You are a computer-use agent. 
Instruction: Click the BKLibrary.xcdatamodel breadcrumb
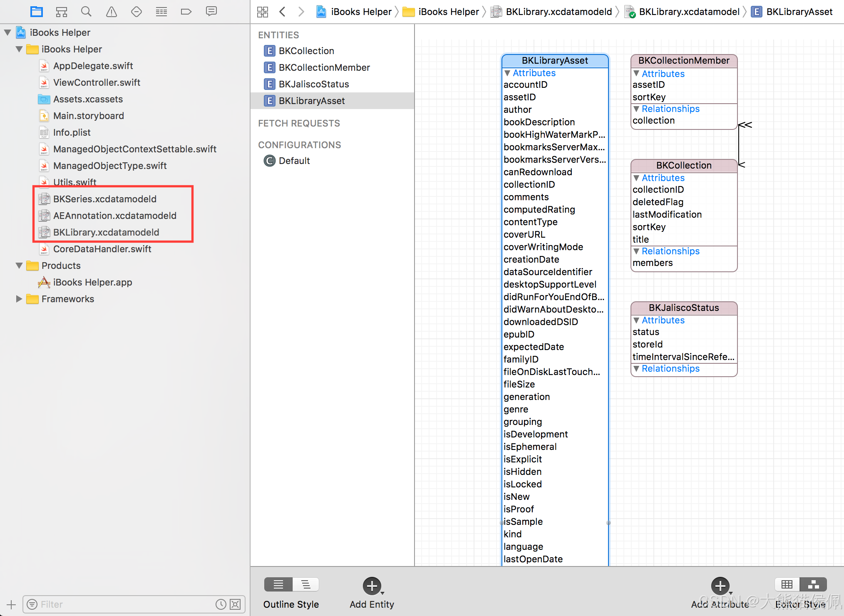tap(689, 12)
